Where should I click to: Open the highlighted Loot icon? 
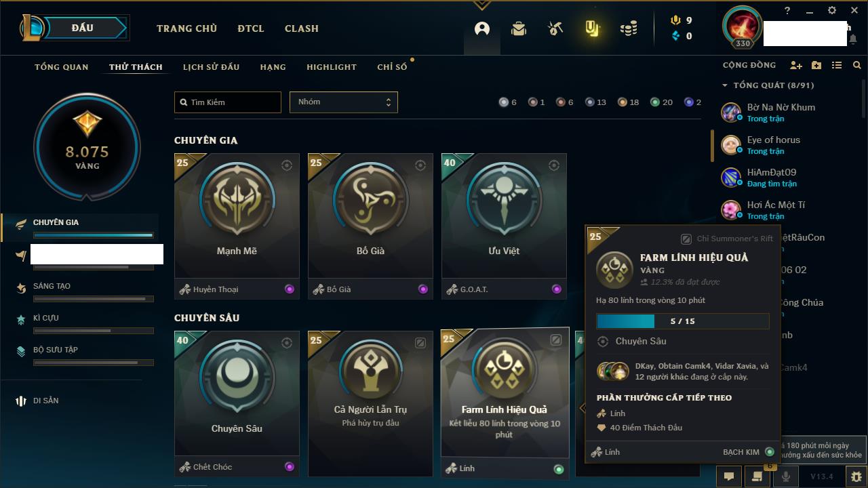[x=592, y=29]
